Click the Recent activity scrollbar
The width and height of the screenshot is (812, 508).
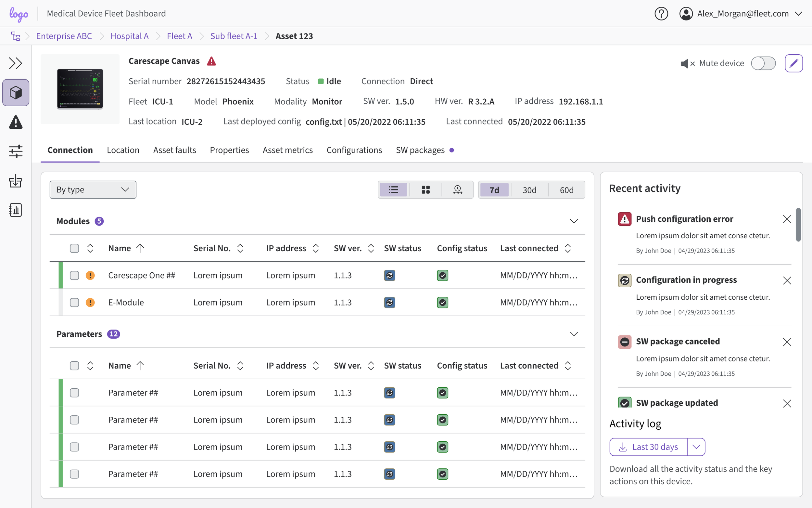(798, 225)
